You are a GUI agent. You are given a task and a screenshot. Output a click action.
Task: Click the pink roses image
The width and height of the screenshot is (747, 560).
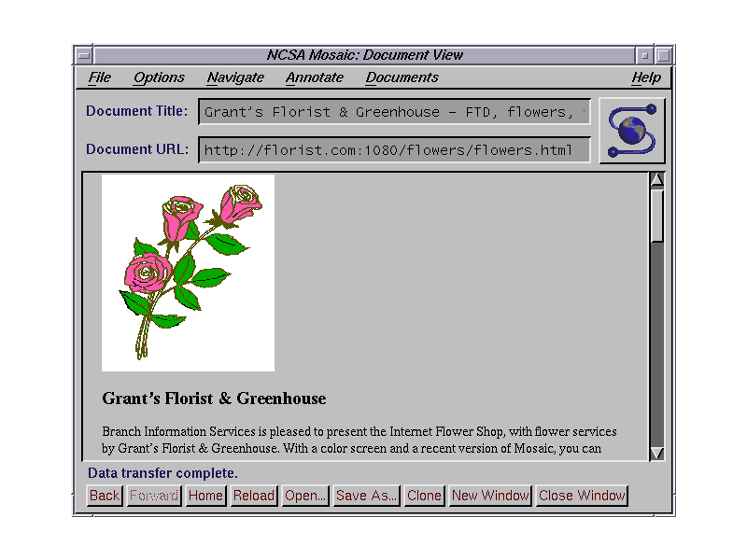click(189, 273)
